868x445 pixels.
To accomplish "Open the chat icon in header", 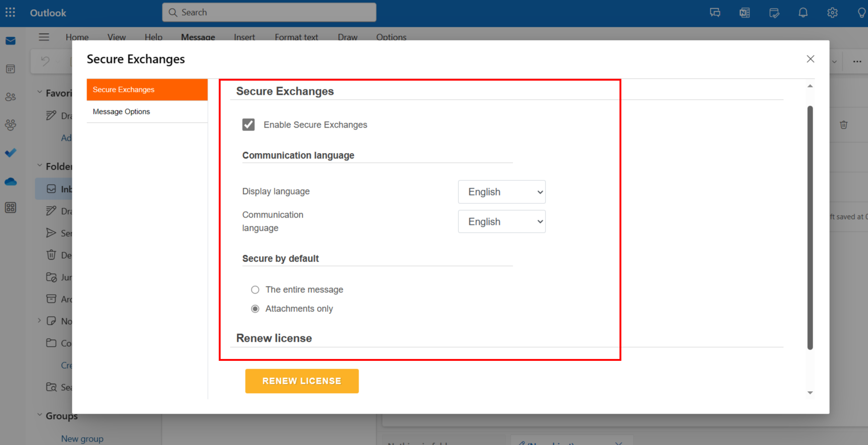I will (x=715, y=13).
